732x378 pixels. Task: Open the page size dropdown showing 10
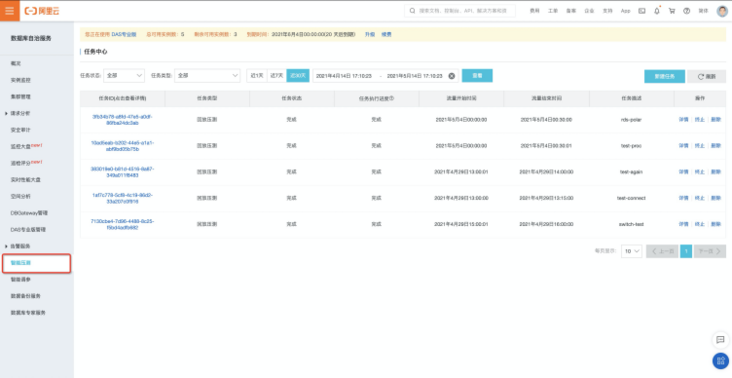pos(632,251)
